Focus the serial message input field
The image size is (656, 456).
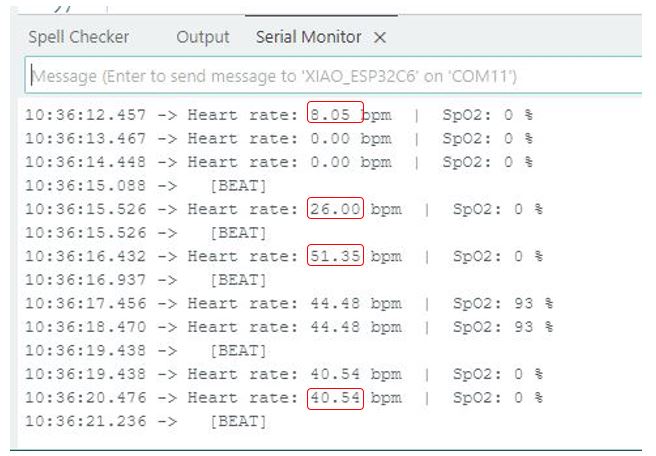(330, 76)
